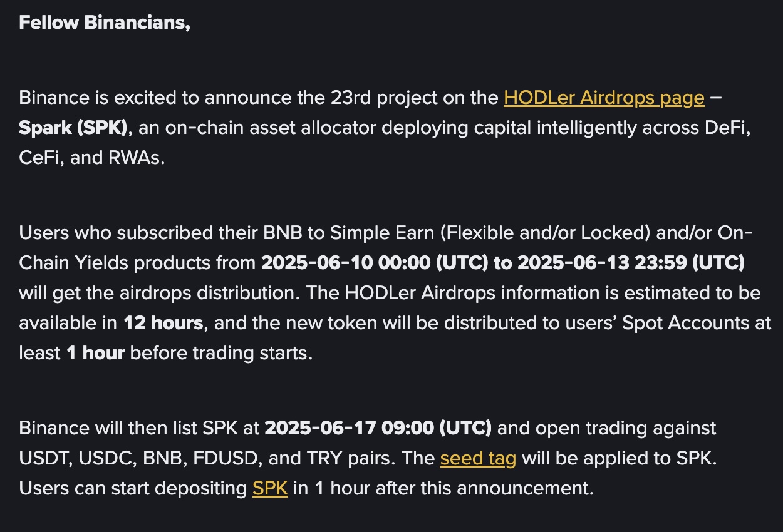Screen dimensions: 783x532
Task: Open the HODLer Airdrops page link
Action: click(604, 98)
